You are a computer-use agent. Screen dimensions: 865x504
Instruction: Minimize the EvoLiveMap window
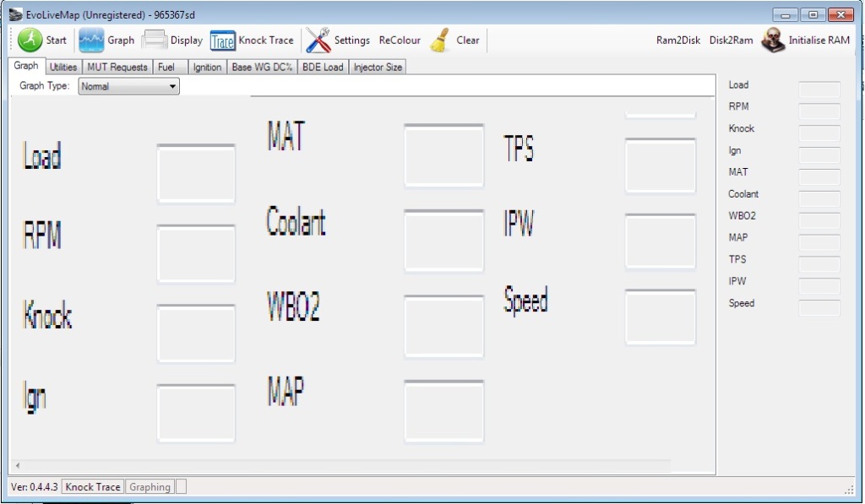point(786,15)
